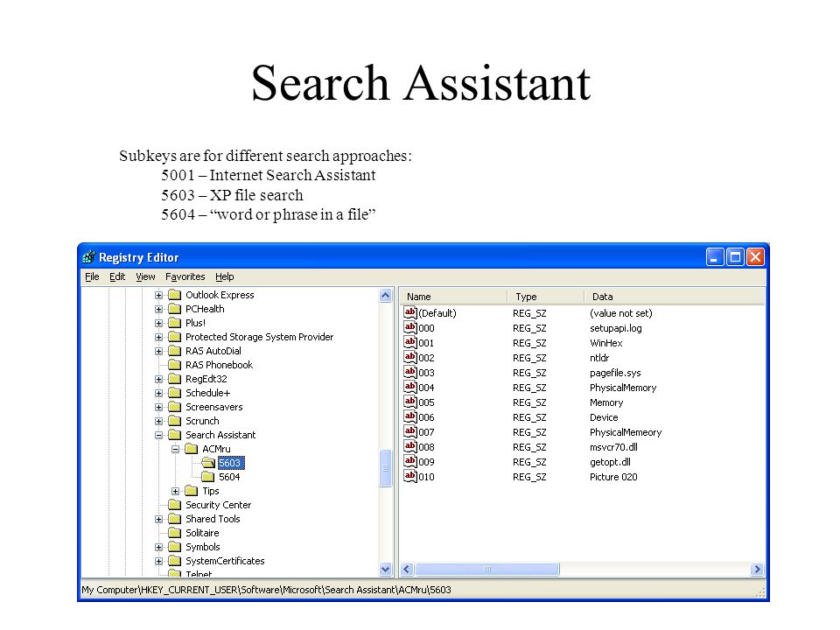840x630 pixels.
Task: Click the Search Assistant folder icon
Action: click(175, 435)
